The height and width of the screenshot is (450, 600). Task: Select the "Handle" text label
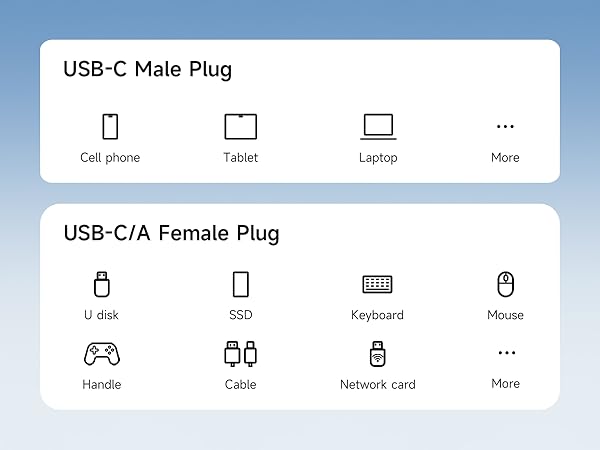(101, 384)
